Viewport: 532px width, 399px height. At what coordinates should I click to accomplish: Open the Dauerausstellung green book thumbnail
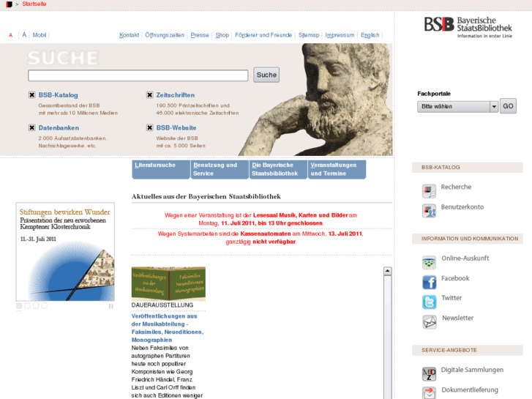168,283
